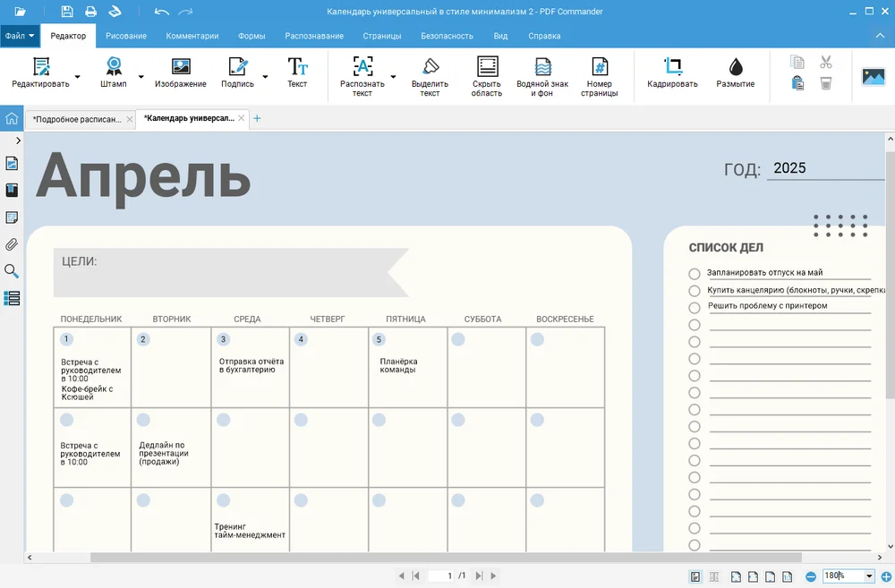Open the Страницы ribbon tab
The width and height of the screenshot is (895, 588).
point(382,37)
